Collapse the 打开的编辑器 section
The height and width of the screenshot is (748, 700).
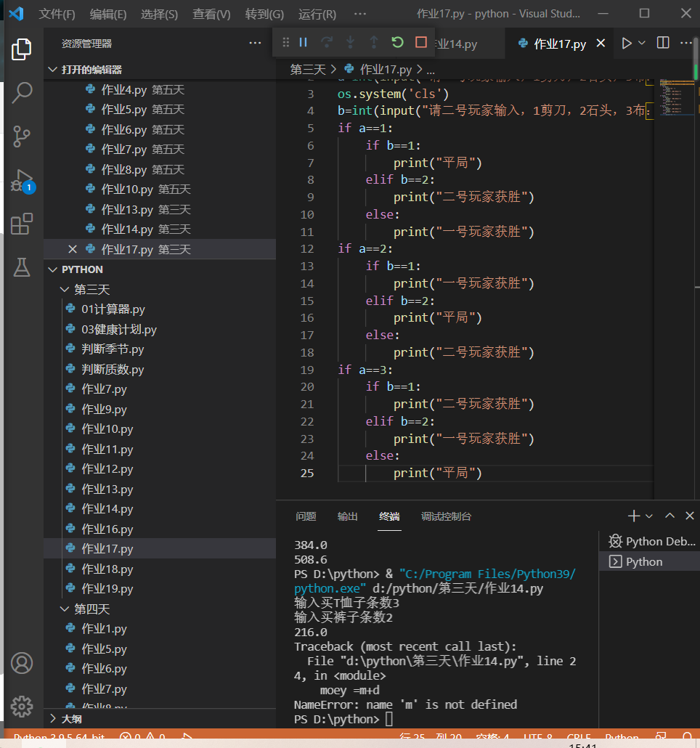[x=160, y=70]
